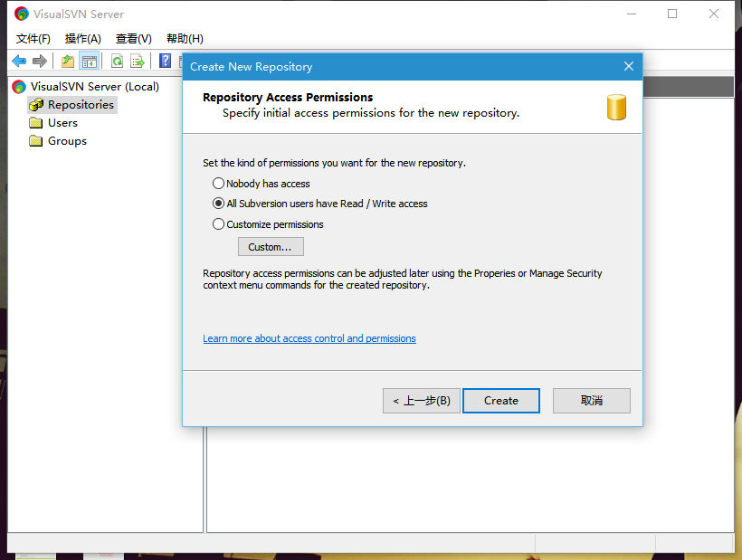Viewport: 742px width, 560px height.
Task: Select Repositories in the tree
Action: 81,105
